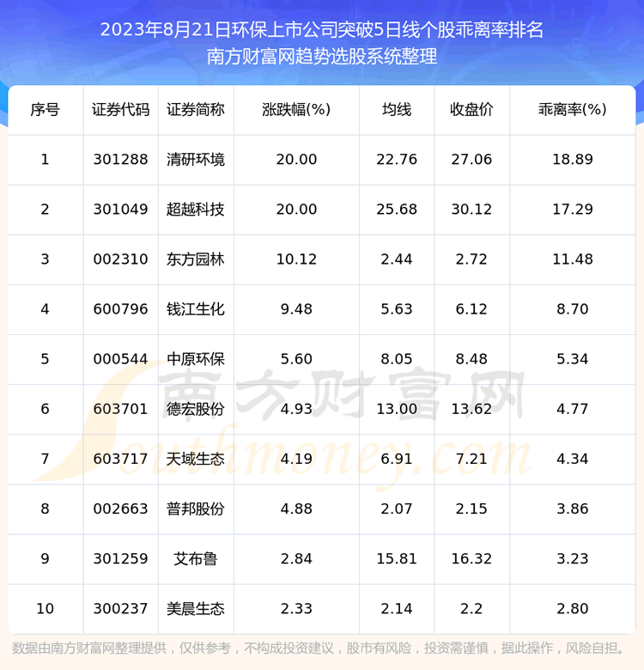Click deviation rate 11.48
644x670 pixels.
pyautogui.click(x=572, y=259)
